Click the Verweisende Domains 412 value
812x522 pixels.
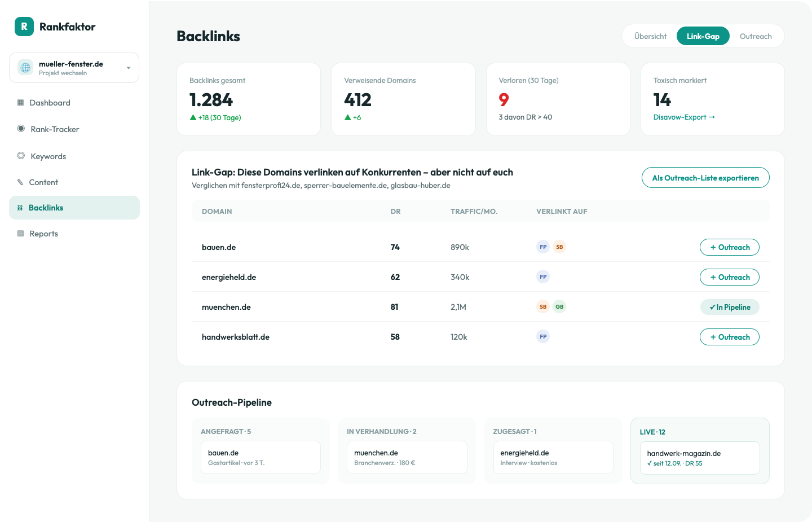(x=358, y=100)
